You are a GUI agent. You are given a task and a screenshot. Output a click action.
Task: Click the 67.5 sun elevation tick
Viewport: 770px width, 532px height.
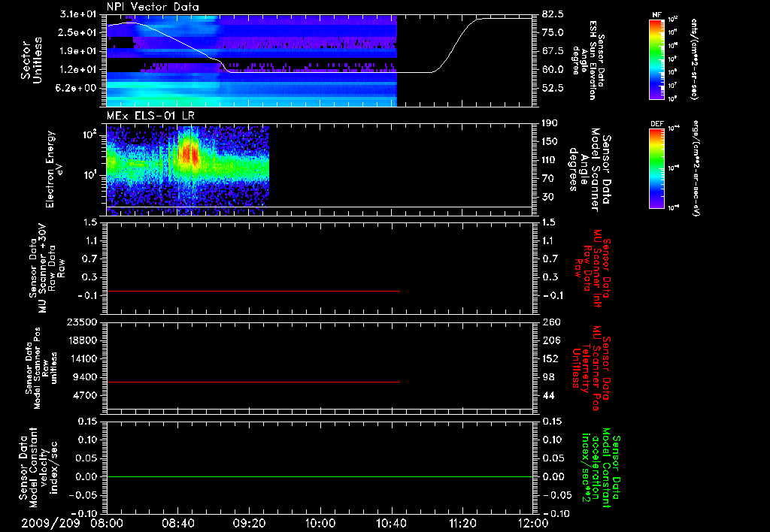click(x=553, y=51)
